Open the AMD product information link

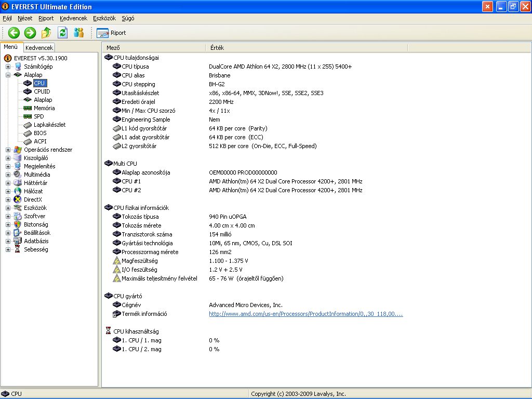[x=305, y=314]
